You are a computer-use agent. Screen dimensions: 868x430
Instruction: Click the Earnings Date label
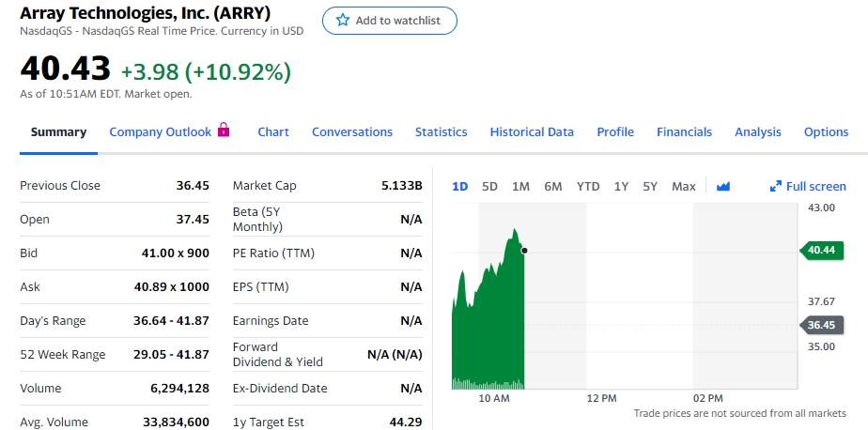pos(271,320)
